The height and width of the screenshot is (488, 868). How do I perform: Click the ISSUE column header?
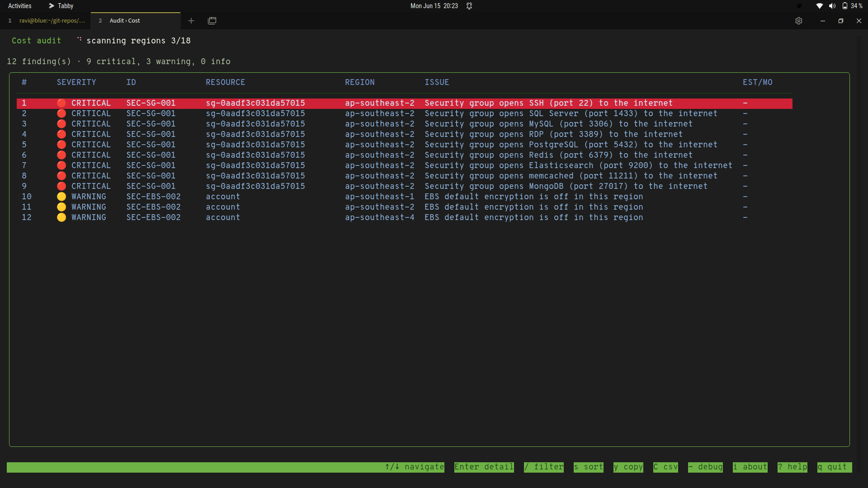[437, 82]
